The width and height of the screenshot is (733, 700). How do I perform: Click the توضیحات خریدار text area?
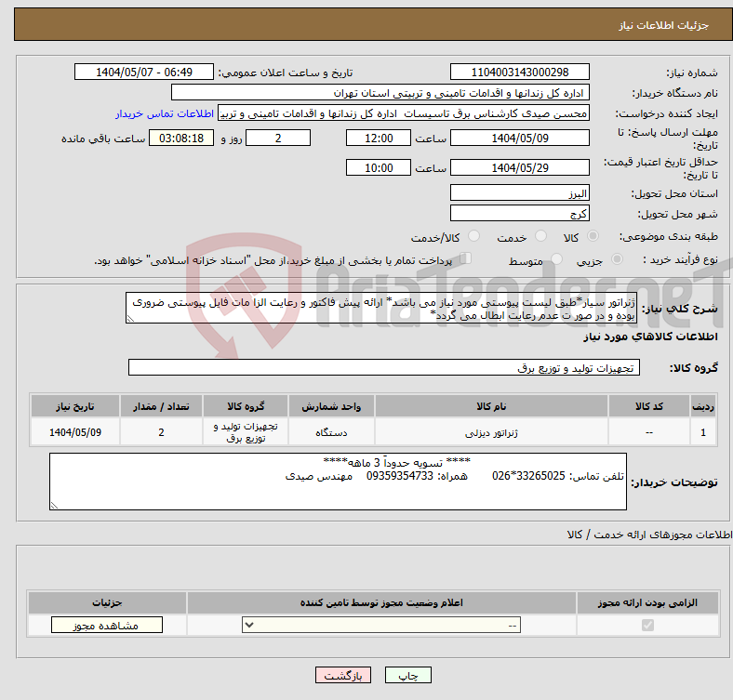[338, 482]
